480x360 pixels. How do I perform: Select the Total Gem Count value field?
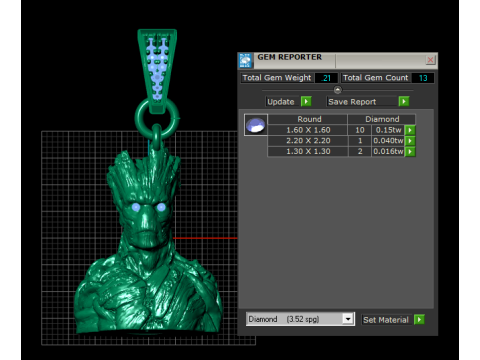423,78
